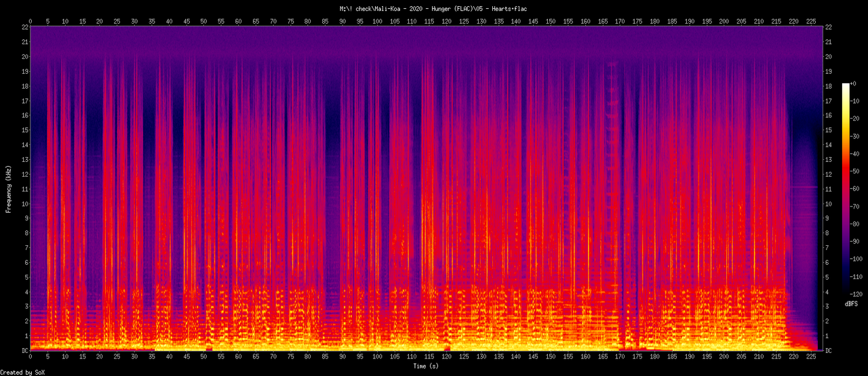
Task: Click "16" on the left frequency axis
Action: 24,115
